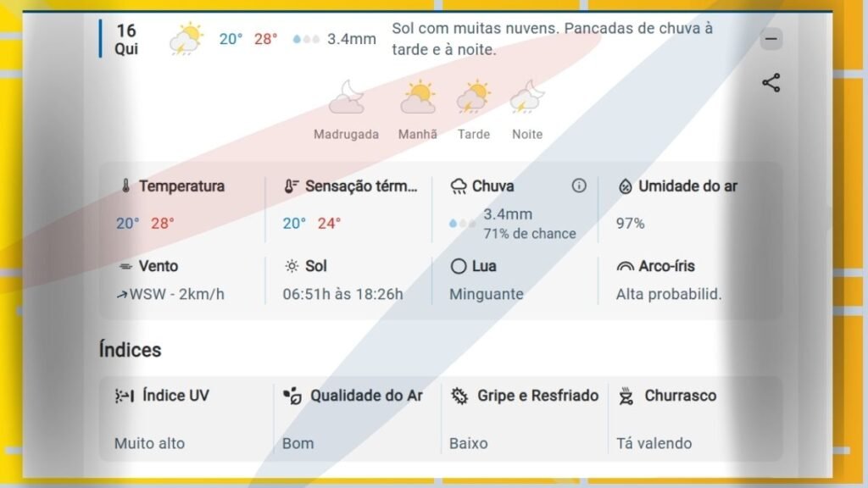Click the thermometer Temperatura icon
The width and height of the screenshot is (868, 488).
pos(125,186)
